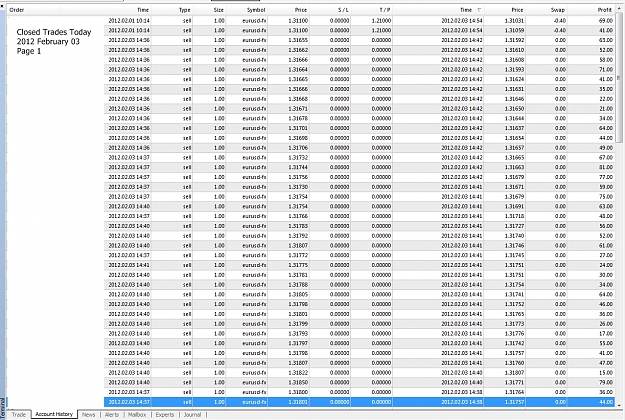Open the News tab
This screenshot has width=625, height=420.
click(88, 415)
